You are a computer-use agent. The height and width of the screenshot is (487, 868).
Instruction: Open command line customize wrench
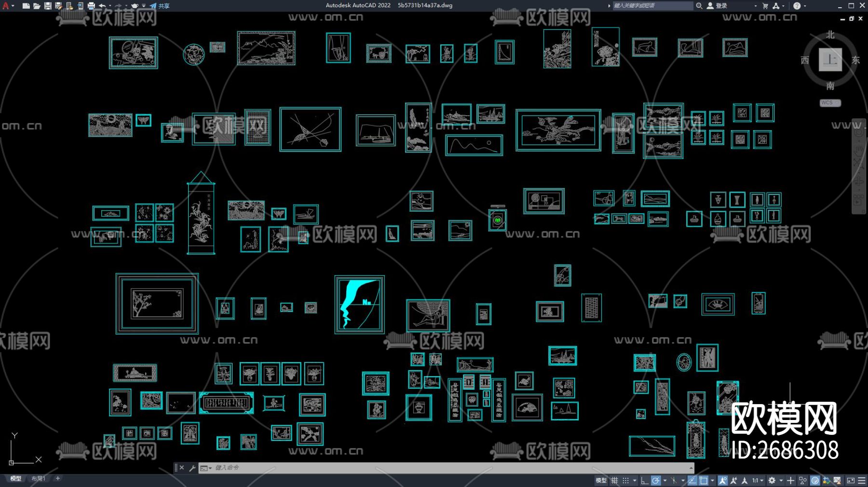[x=192, y=468]
